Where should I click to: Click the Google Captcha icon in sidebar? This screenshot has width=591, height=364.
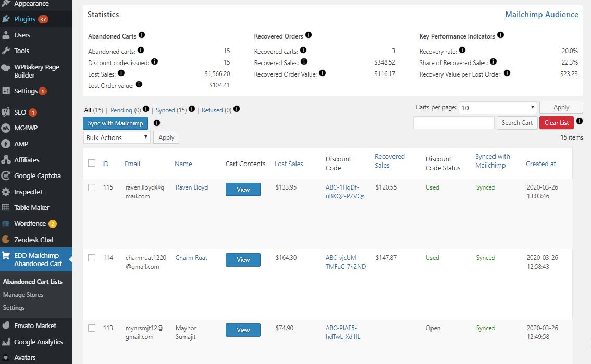pyautogui.click(x=6, y=176)
